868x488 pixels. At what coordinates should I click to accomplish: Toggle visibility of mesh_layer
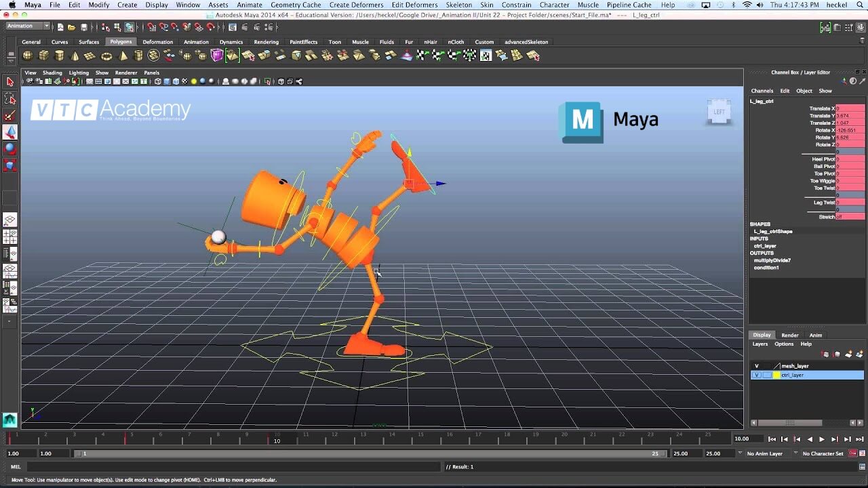tap(757, 366)
